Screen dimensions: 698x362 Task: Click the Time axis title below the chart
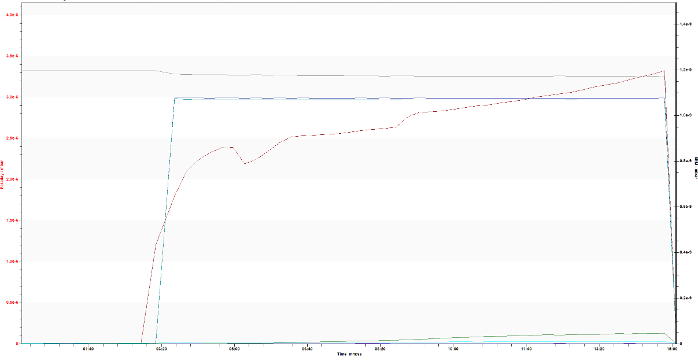pyautogui.click(x=349, y=354)
